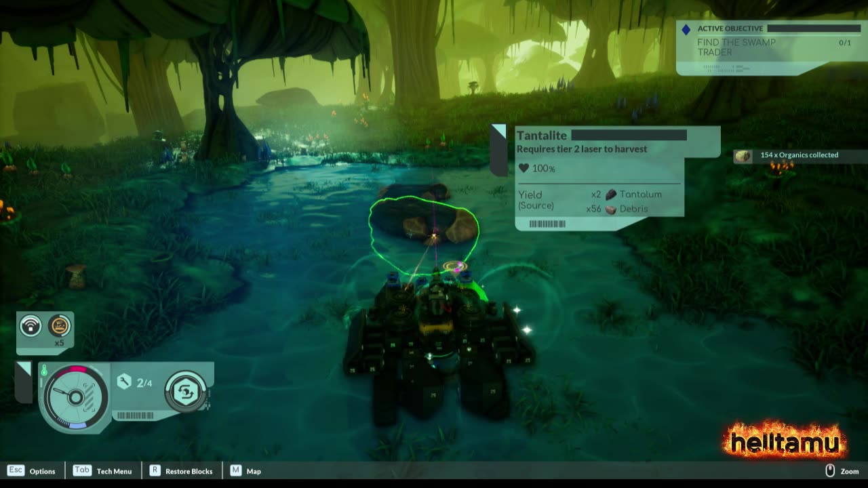This screenshot has height=488, width=868.
Task: Click the 100% health value
Action: click(x=544, y=169)
